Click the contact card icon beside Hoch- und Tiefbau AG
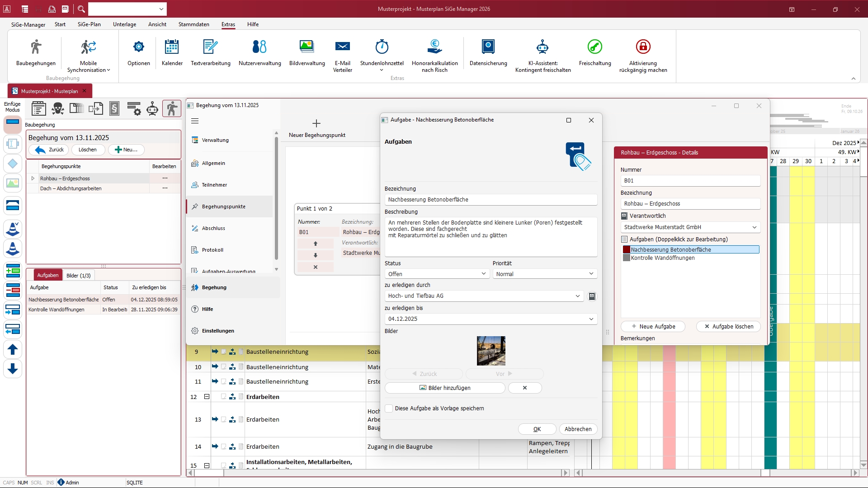Screen dimensions: 868x488 point(592,296)
